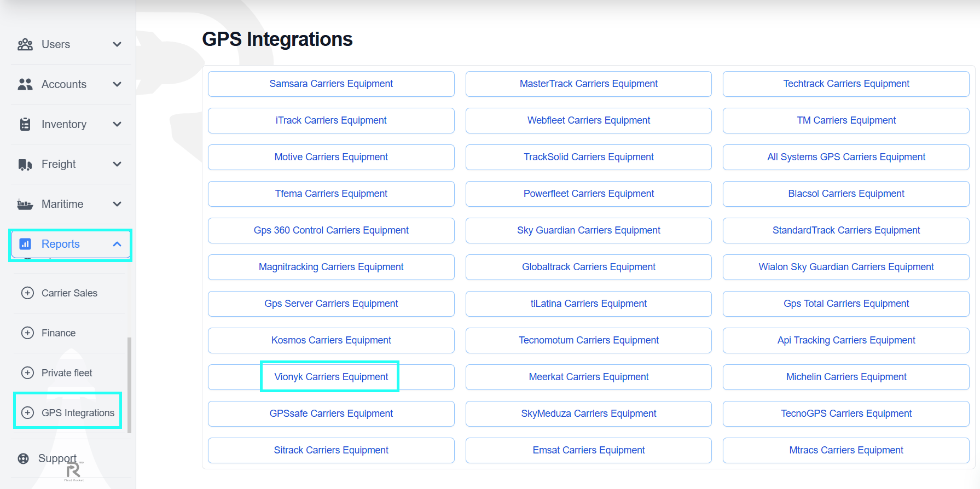This screenshot has height=489, width=980.
Task: Click the Support icon at the bottom
Action: 23,458
